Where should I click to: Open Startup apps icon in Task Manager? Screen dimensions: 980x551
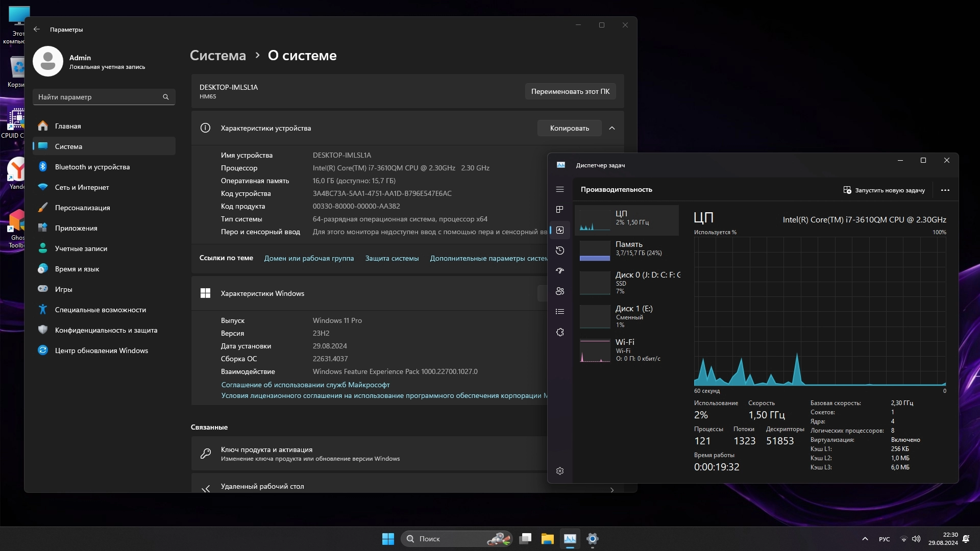(x=560, y=271)
